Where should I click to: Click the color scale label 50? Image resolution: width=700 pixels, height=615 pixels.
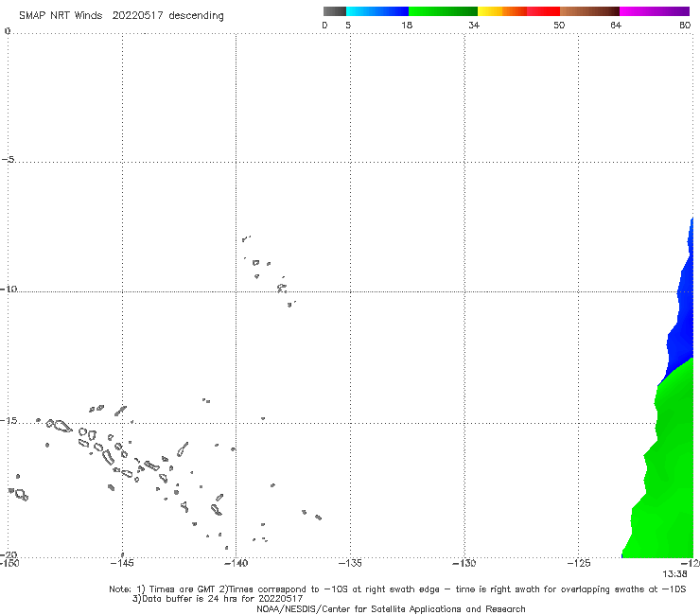point(559,25)
